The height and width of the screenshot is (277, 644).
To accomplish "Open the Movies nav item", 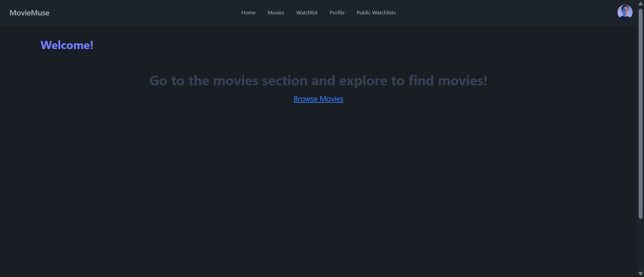I will (276, 13).
